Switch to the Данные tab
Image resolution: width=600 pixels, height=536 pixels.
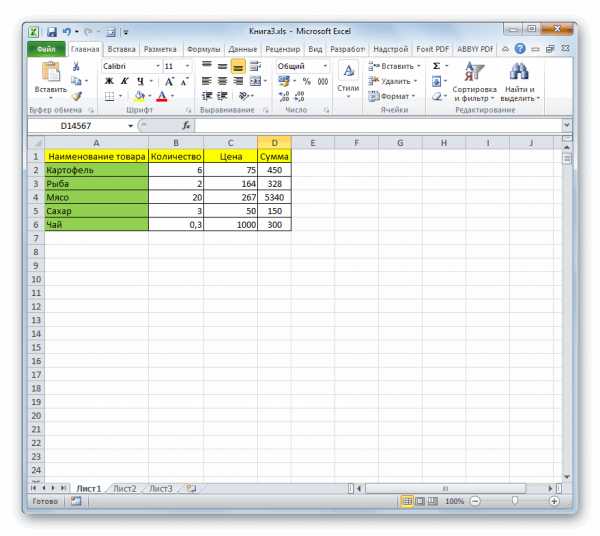(x=243, y=49)
